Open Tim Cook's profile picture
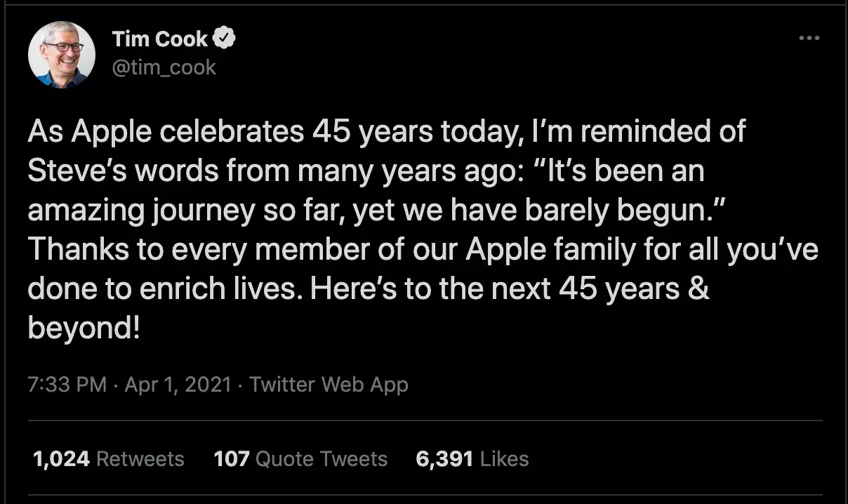 pos(61,55)
